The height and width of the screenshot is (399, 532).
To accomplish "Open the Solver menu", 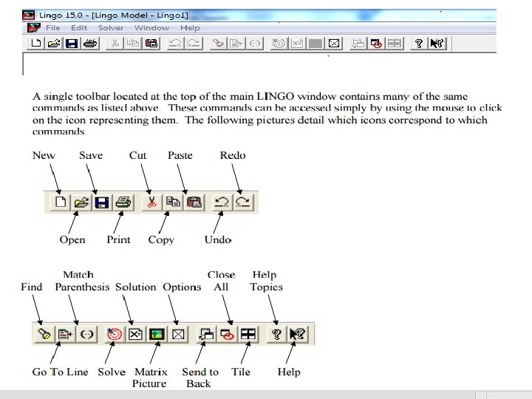I will pyautogui.click(x=111, y=28).
